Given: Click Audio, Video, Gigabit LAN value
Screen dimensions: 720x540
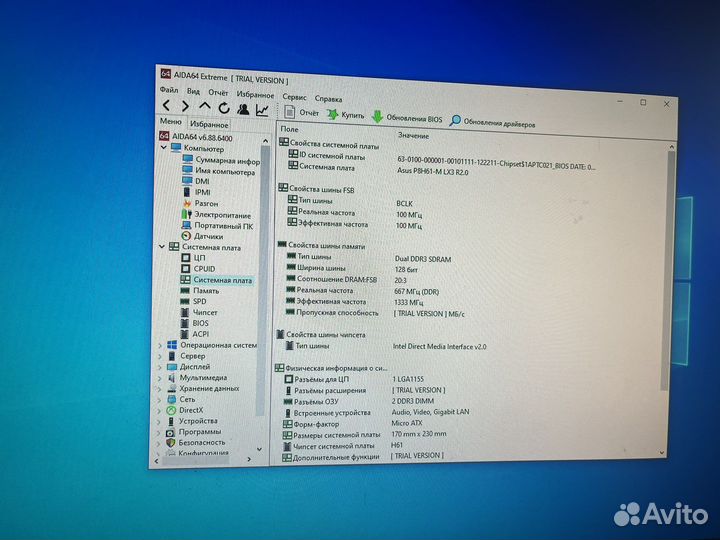Looking at the screenshot, I should click(x=430, y=412).
